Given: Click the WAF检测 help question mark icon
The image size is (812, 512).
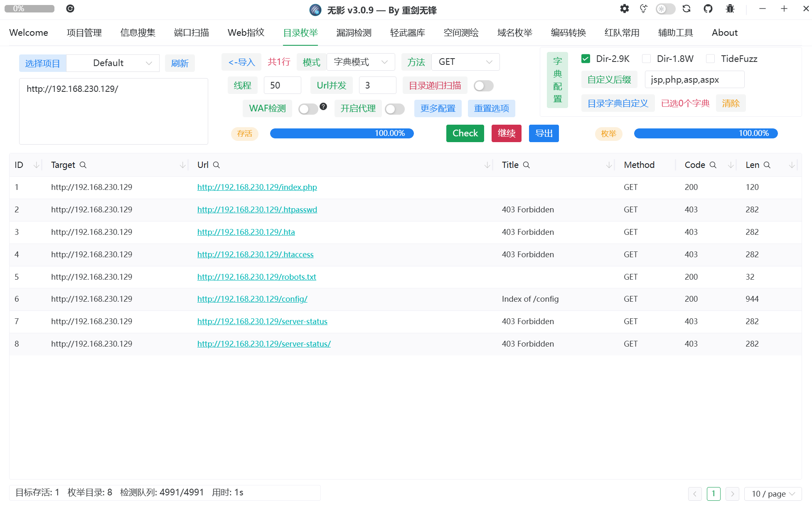Looking at the screenshot, I should pyautogui.click(x=323, y=106).
